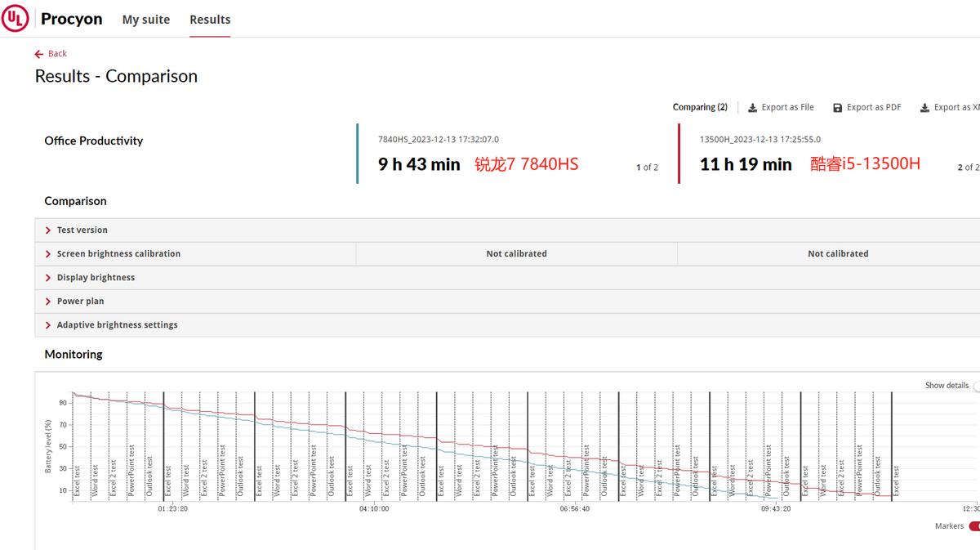Screen dimensions: 980x550
Task: Click the 09:43:20 time axis label
Action: click(776, 508)
